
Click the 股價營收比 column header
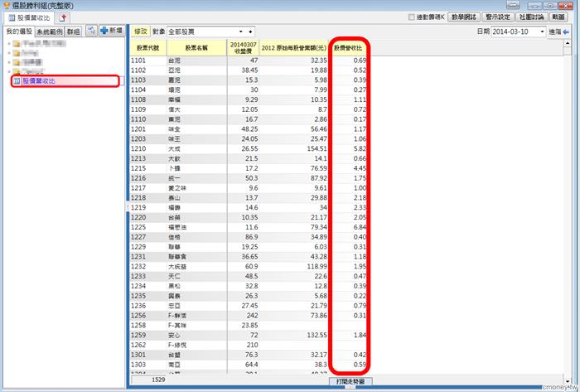348,48
